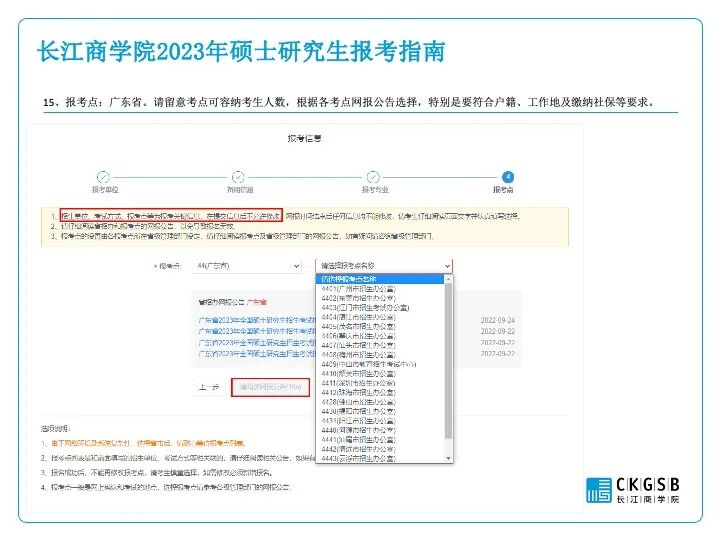Click the 报考专业 step check icon
Image resolution: width=720 pixels, height=540 pixels.
(373, 177)
